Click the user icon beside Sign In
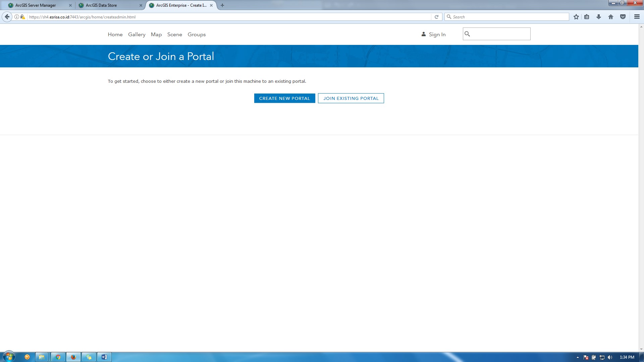The width and height of the screenshot is (644, 362). pyautogui.click(x=424, y=34)
